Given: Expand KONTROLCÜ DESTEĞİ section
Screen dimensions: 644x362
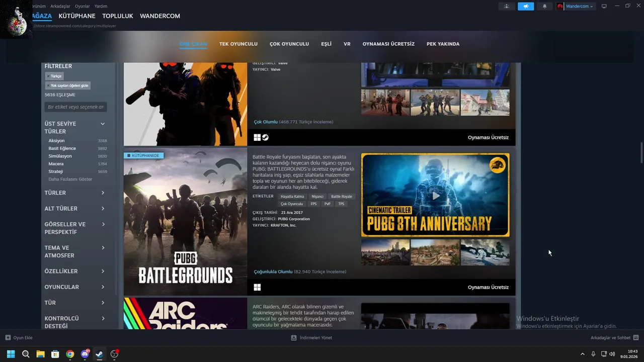Looking at the screenshot, I should click(x=75, y=322).
